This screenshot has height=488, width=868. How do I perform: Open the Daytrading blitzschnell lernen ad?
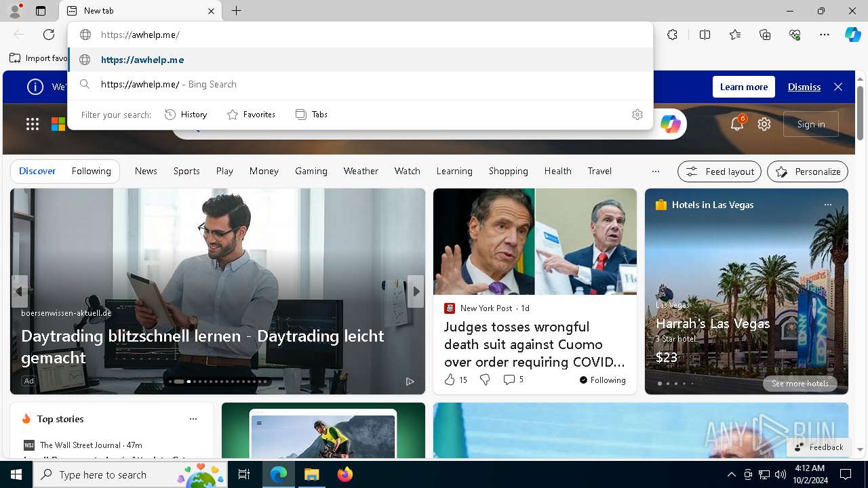pos(203,346)
